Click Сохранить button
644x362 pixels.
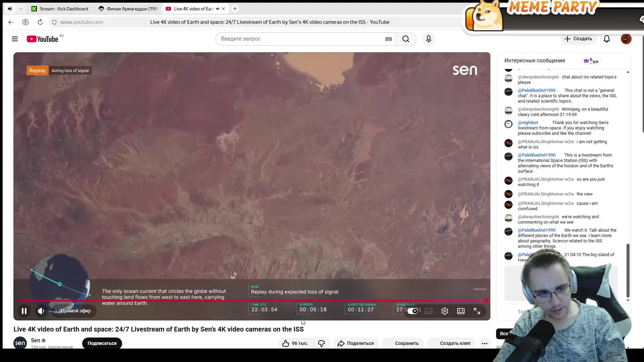point(403,343)
